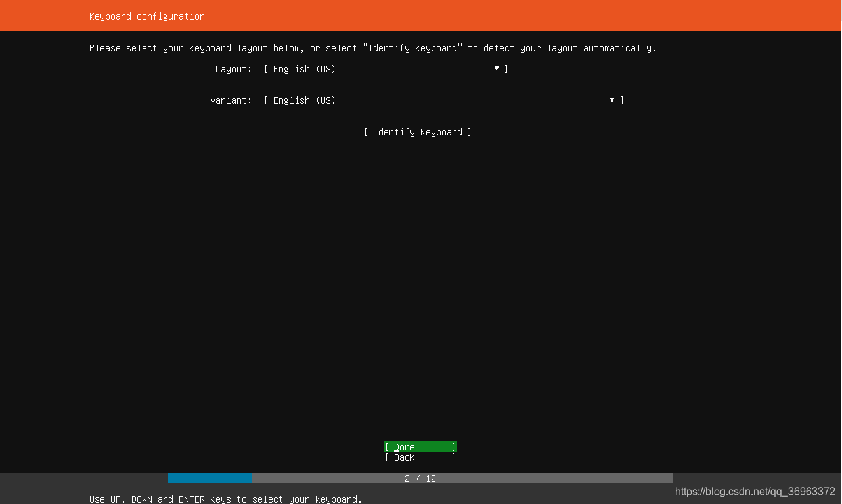
Task: Go back using the Back button
Action: (420, 457)
